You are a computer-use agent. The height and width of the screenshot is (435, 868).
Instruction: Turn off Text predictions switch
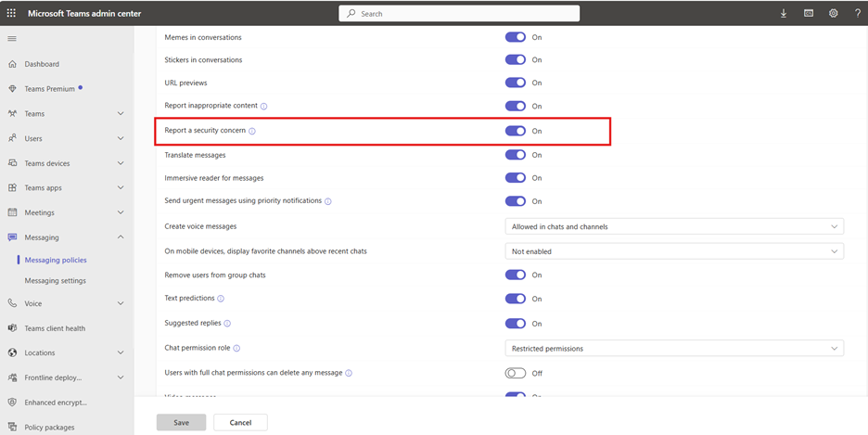point(516,299)
